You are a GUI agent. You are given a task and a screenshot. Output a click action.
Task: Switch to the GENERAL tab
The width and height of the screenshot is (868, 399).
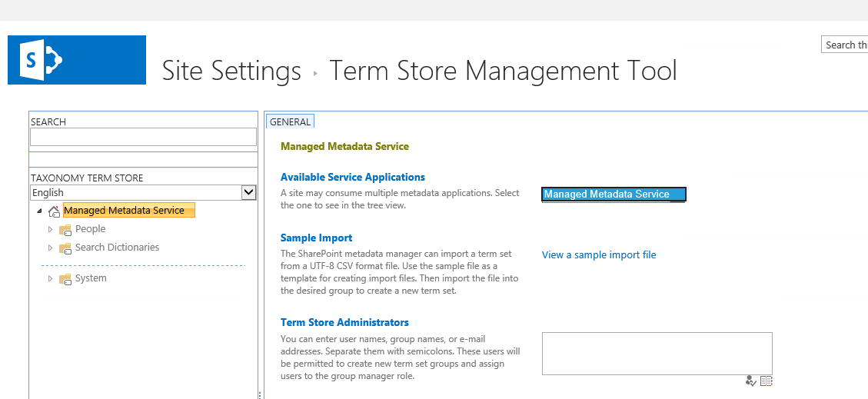[290, 121]
